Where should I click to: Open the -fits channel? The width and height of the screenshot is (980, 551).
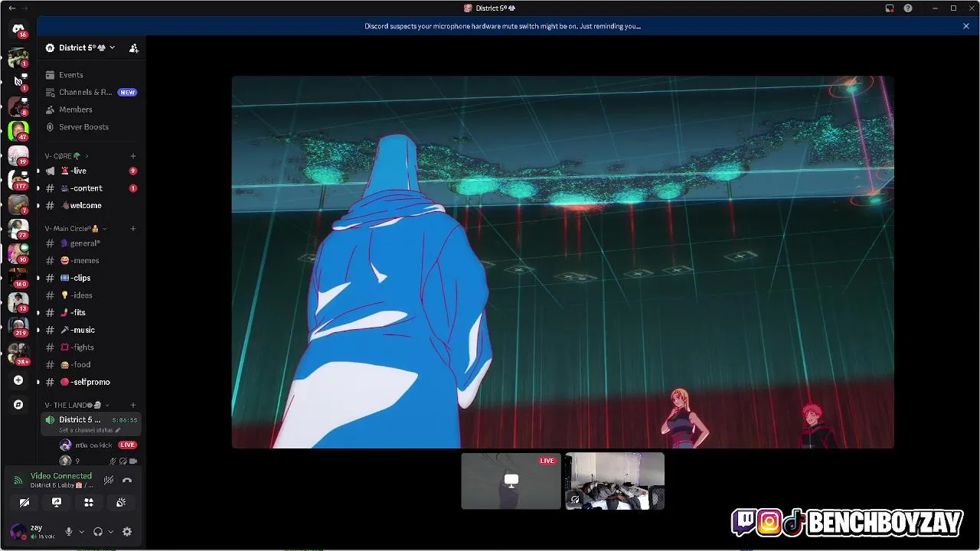click(x=91, y=313)
